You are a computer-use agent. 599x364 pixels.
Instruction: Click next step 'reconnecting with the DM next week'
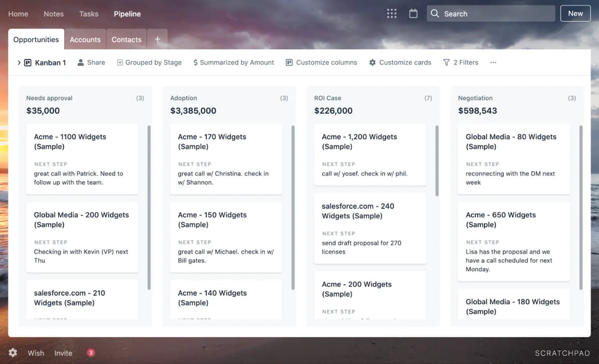[x=510, y=178]
